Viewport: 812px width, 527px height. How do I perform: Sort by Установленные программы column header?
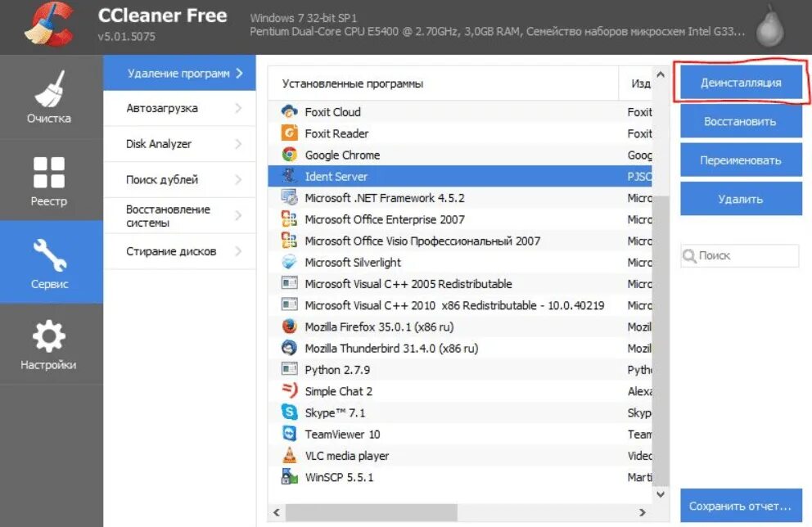[x=443, y=83]
